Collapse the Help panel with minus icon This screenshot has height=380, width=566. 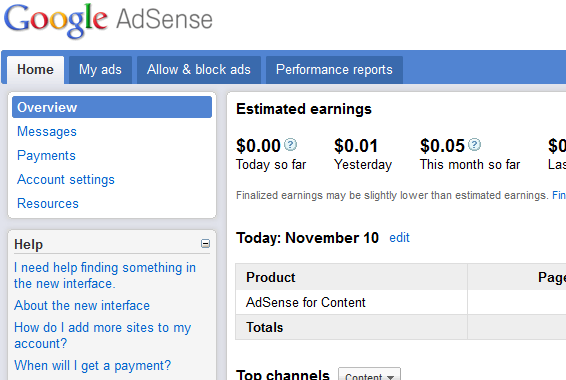[x=205, y=244]
